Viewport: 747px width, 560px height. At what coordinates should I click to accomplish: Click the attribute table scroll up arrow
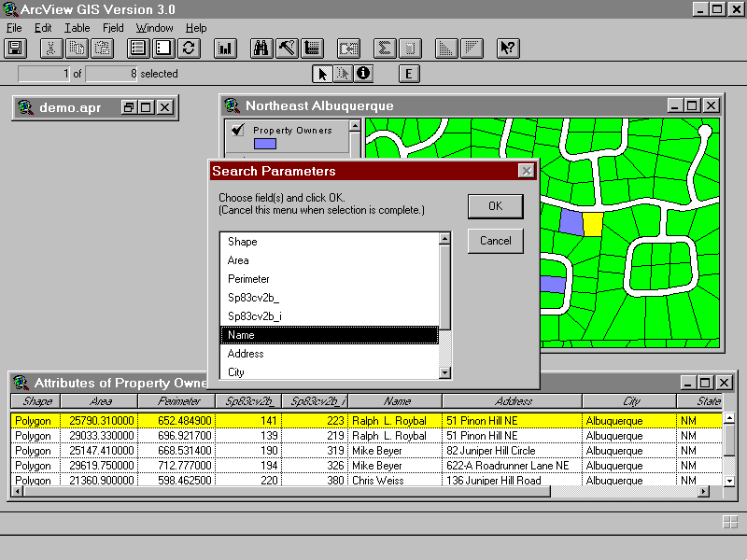pyautogui.click(x=729, y=418)
